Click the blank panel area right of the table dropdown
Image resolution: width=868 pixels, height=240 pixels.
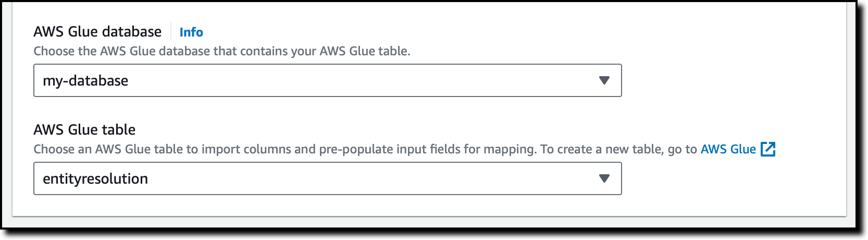click(729, 178)
